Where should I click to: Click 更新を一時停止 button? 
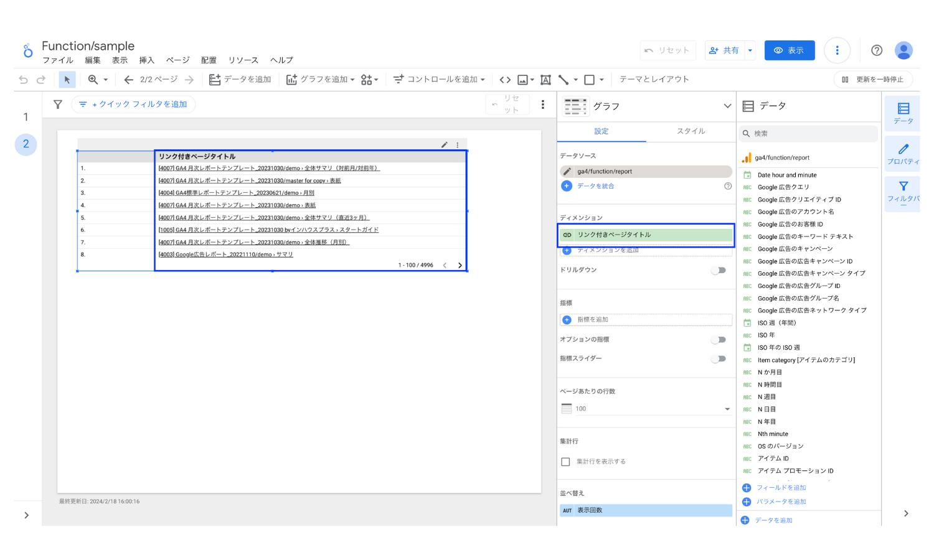(873, 80)
